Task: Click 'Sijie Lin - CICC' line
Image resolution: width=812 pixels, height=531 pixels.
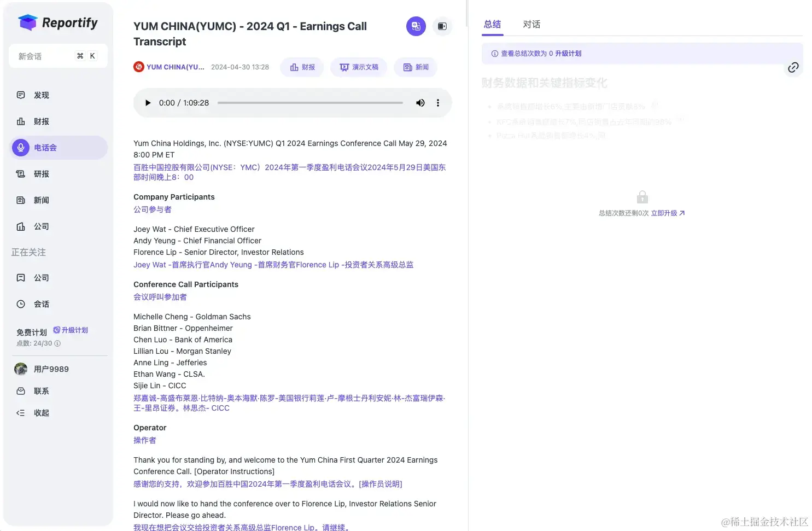Action: (160, 386)
